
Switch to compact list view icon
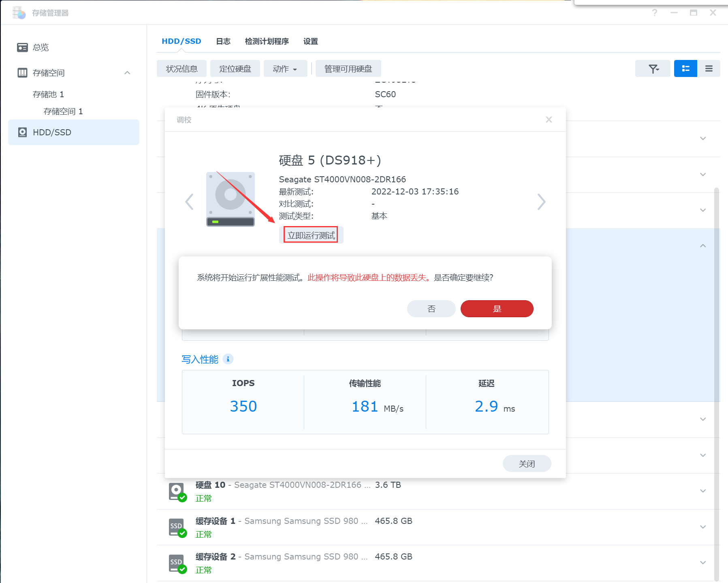709,68
